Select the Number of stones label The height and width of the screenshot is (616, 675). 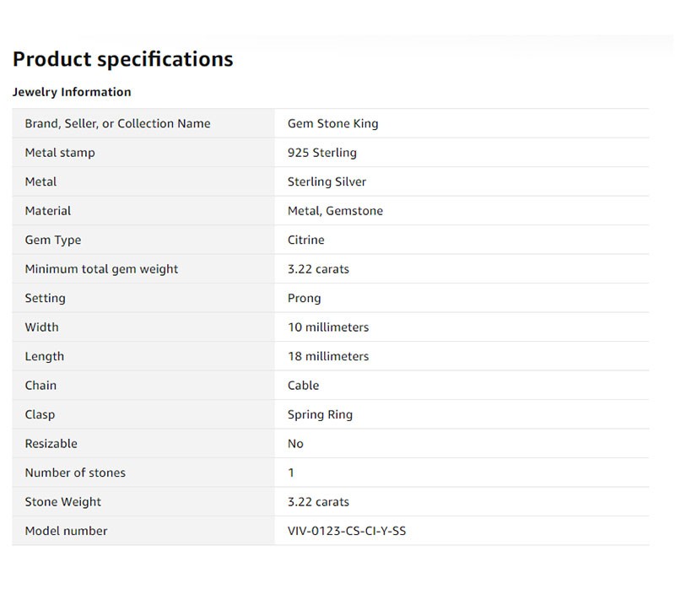75,473
